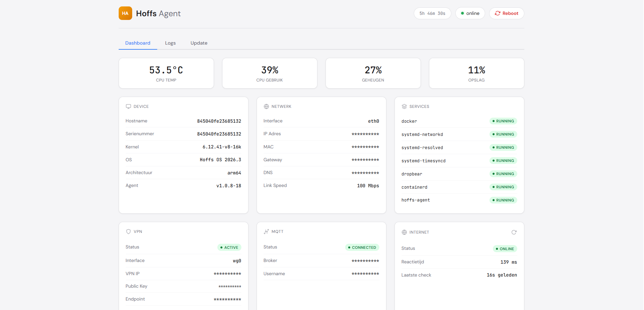Click the VPN ACTIVE status badge
This screenshot has width=644, height=310.
[x=229, y=247]
